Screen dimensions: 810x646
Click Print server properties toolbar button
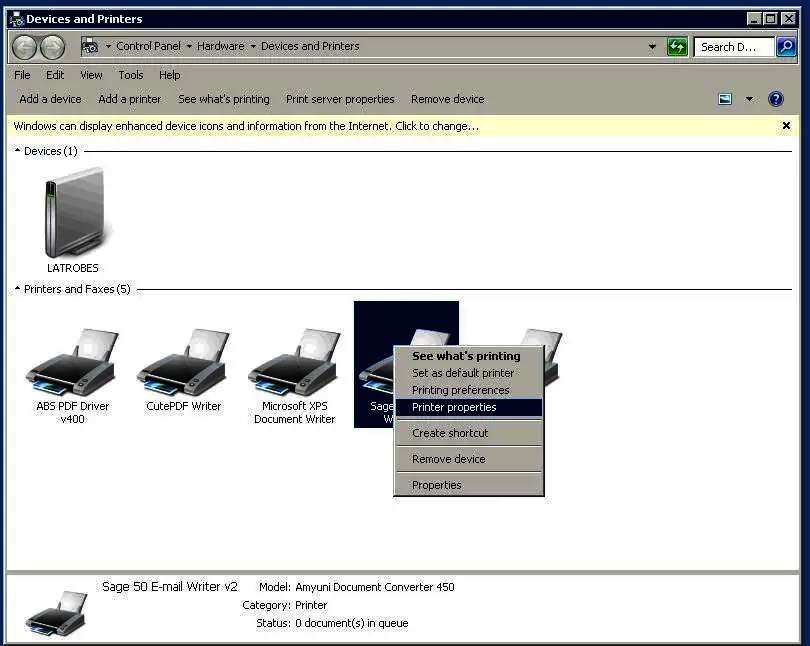pos(340,99)
